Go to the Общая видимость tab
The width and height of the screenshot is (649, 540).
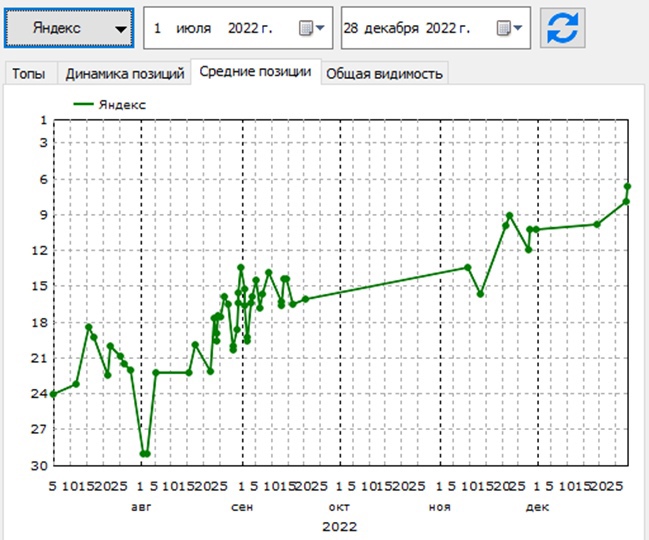coord(385,74)
